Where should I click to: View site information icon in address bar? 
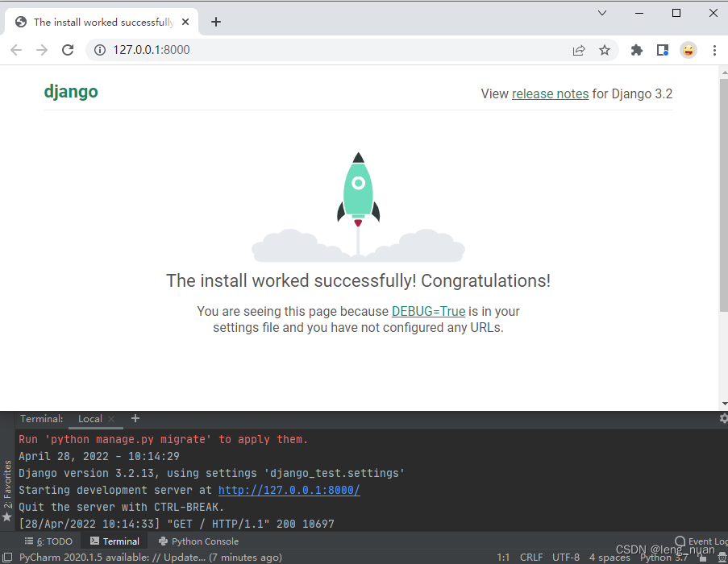(x=100, y=50)
